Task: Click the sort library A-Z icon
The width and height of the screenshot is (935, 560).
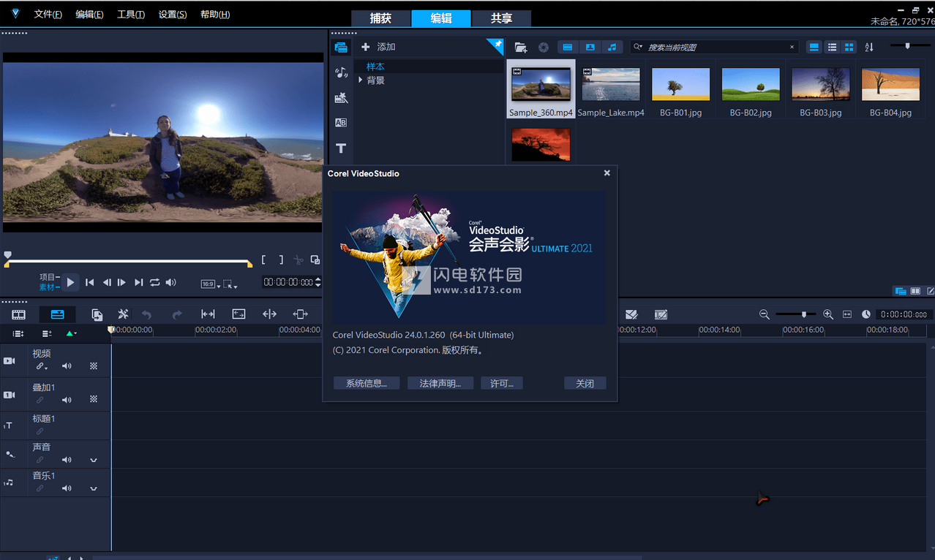Action: click(869, 48)
